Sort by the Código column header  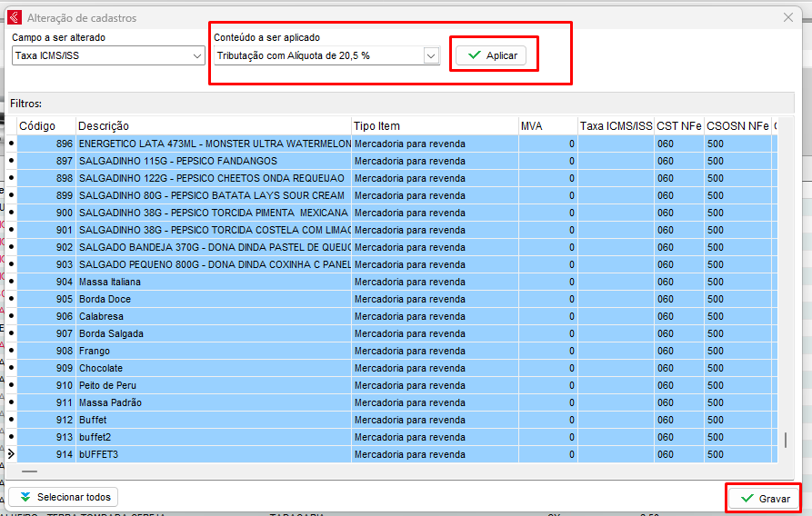[x=45, y=126]
